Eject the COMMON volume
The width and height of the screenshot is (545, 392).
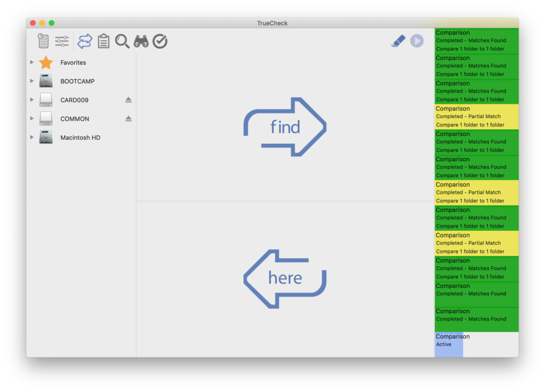128,119
